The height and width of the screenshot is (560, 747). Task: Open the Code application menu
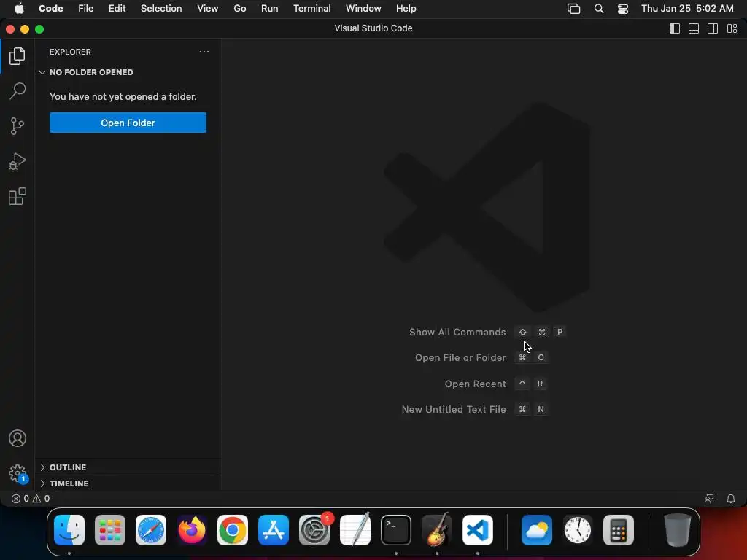(50, 9)
